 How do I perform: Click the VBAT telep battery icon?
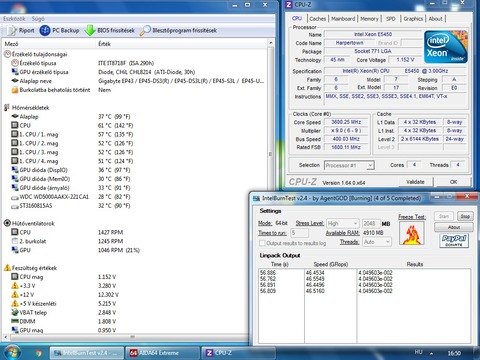[15, 312]
